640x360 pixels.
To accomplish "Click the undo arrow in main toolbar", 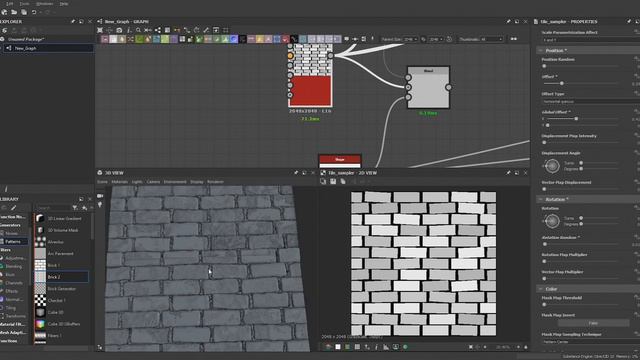I will tap(34, 12).
